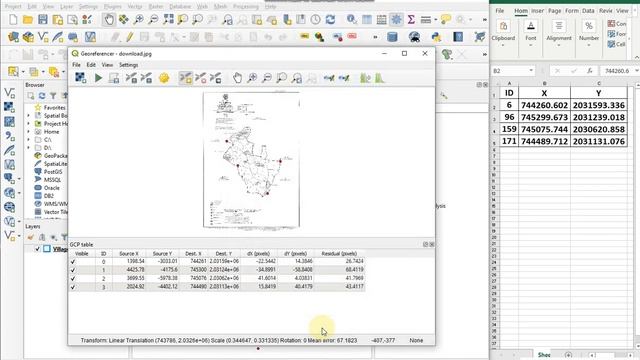The height and width of the screenshot is (360, 640).
Task: Click Zoom Out in Georeferencer toolbar
Action: 267,78
